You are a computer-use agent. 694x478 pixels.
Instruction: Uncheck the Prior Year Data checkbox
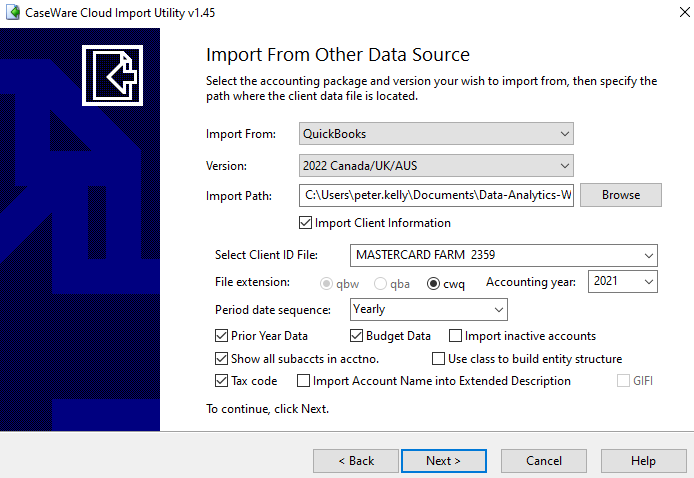pos(222,336)
